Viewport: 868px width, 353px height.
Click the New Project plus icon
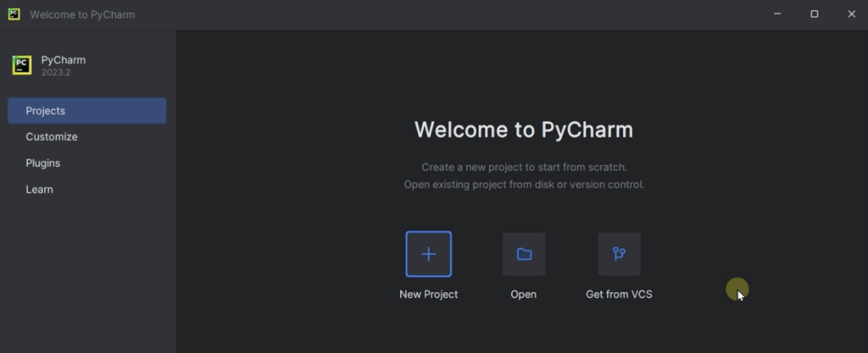click(428, 254)
